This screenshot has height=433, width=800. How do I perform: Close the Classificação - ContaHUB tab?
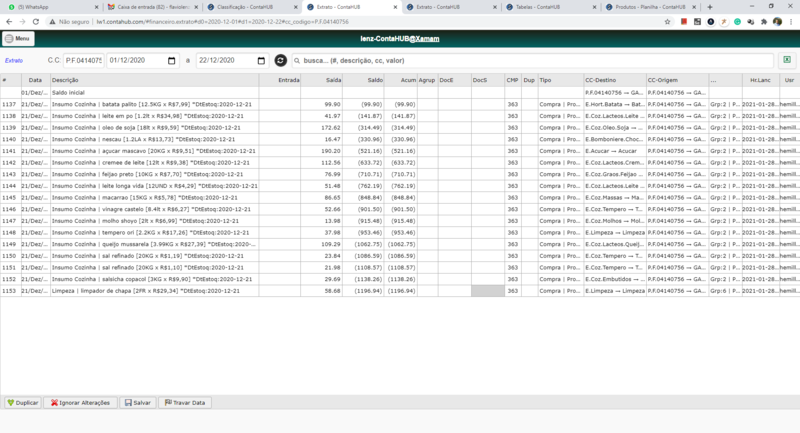(295, 7)
